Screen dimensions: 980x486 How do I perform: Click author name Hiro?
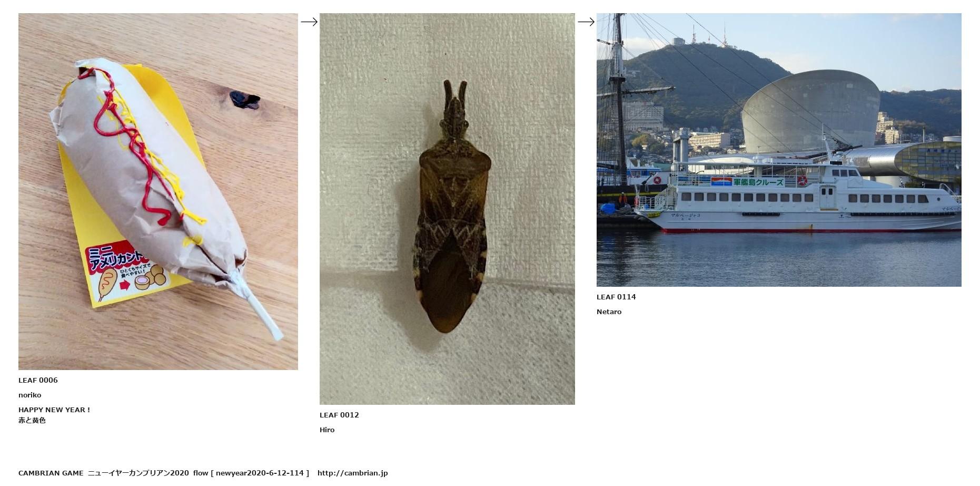(327, 430)
